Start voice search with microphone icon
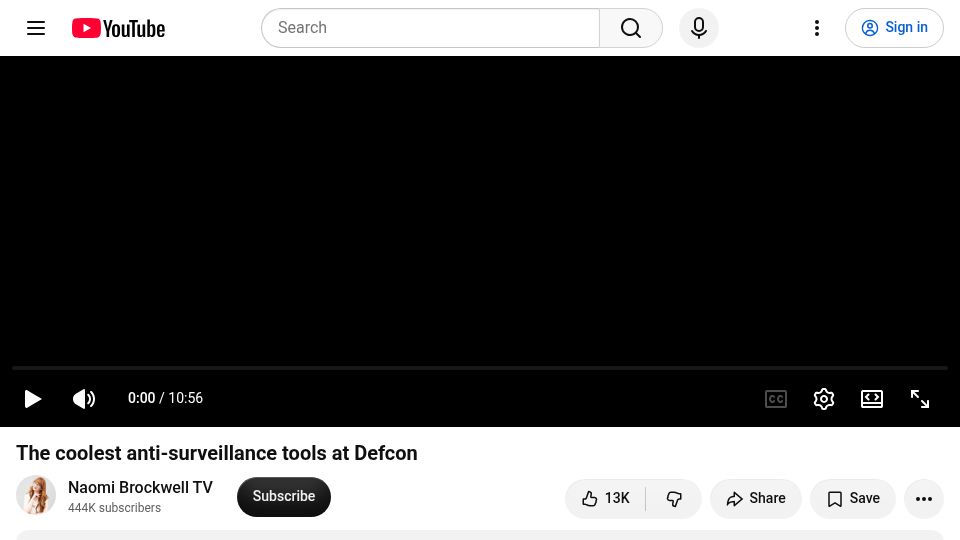Screen dimensions: 960x540 coord(699,28)
